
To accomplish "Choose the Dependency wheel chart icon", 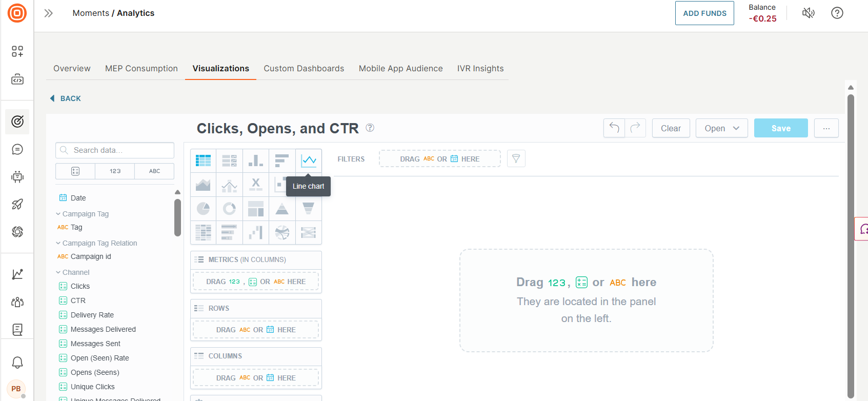I will (282, 232).
